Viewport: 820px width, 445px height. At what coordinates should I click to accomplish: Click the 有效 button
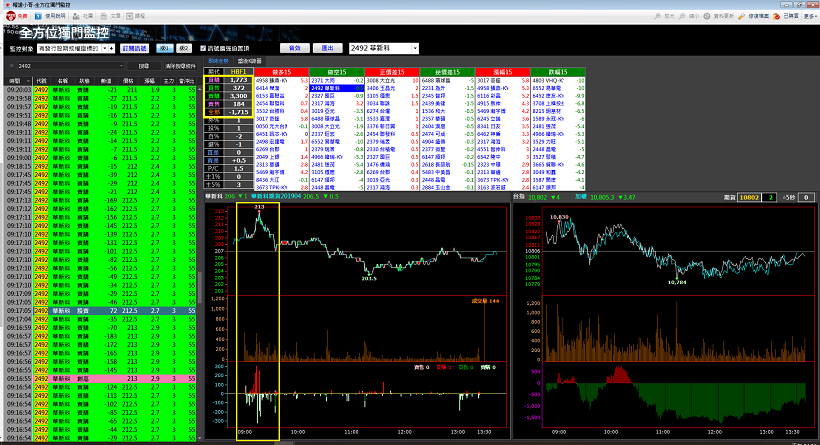pyautogui.click(x=295, y=48)
